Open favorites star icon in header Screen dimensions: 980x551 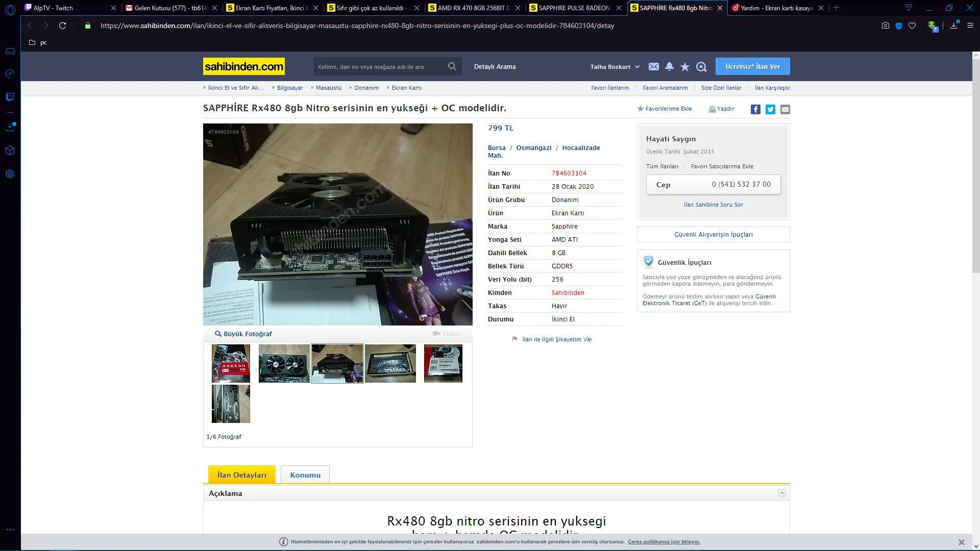click(x=685, y=67)
